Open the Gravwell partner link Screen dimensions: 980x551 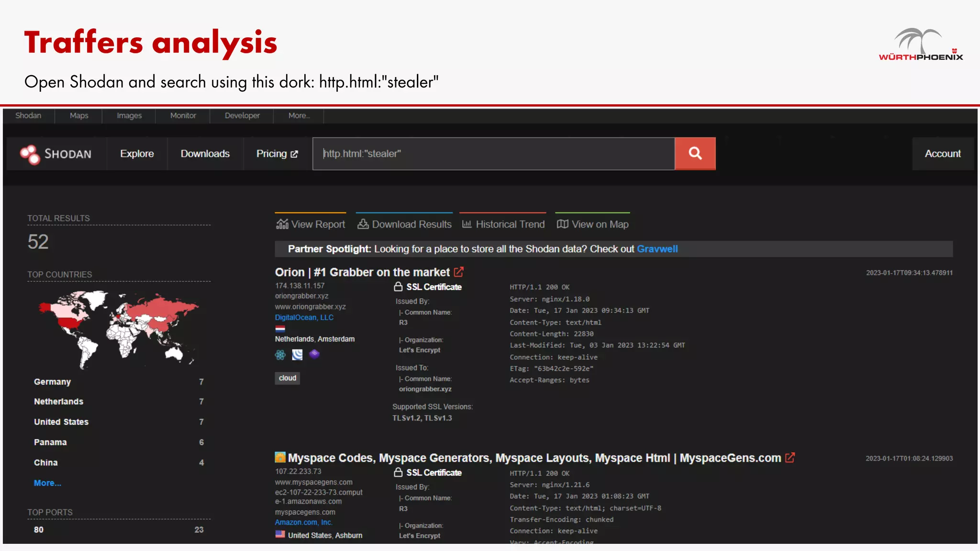(657, 249)
